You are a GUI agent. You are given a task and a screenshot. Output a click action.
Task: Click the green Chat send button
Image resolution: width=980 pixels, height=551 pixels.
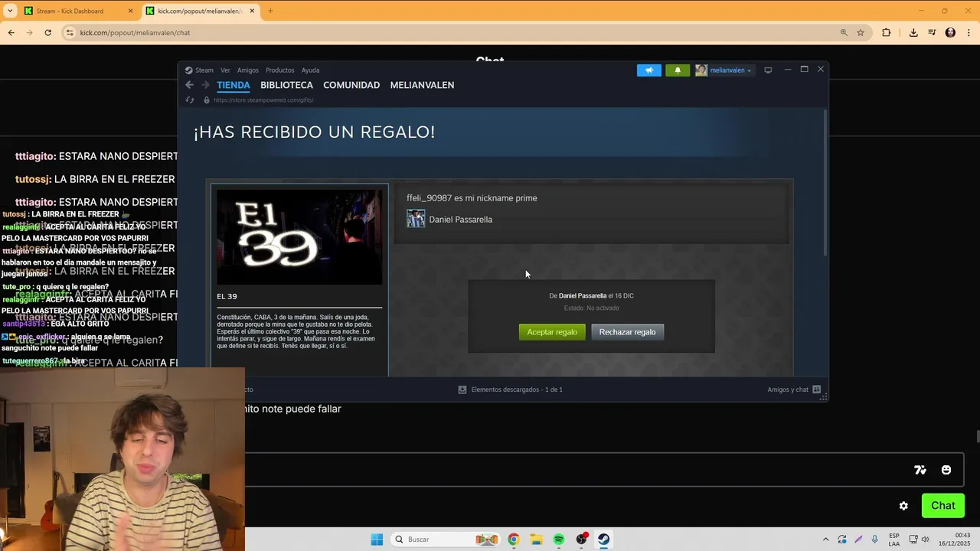(x=943, y=506)
